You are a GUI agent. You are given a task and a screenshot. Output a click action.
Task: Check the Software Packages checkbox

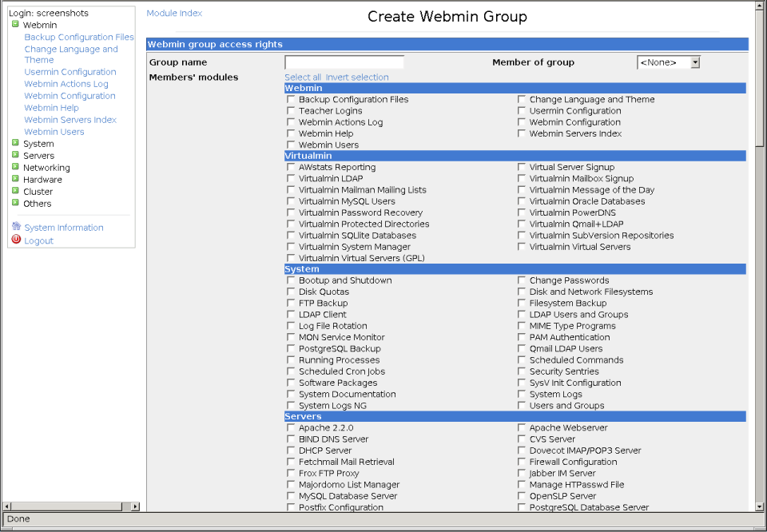[x=291, y=383]
